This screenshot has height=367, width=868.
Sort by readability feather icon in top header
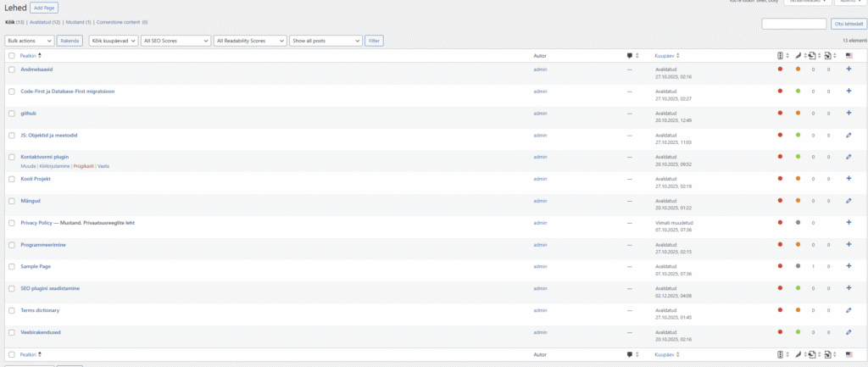tap(798, 56)
